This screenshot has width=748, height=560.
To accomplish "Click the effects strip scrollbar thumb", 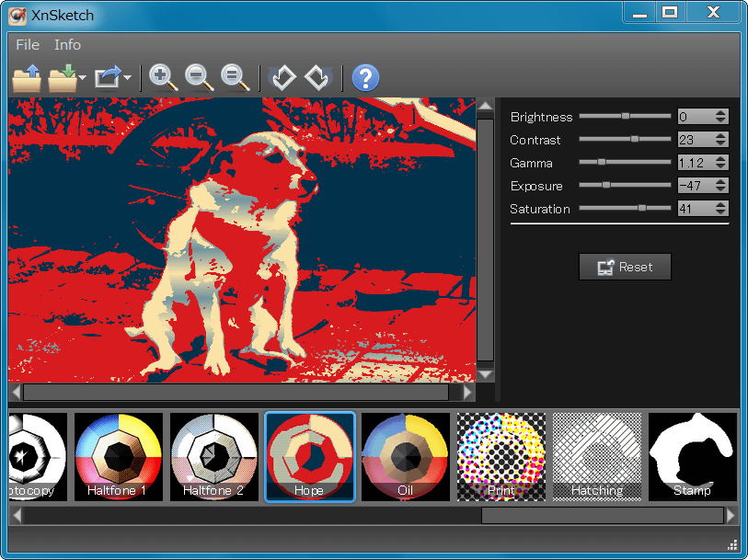I will [603, 515].
